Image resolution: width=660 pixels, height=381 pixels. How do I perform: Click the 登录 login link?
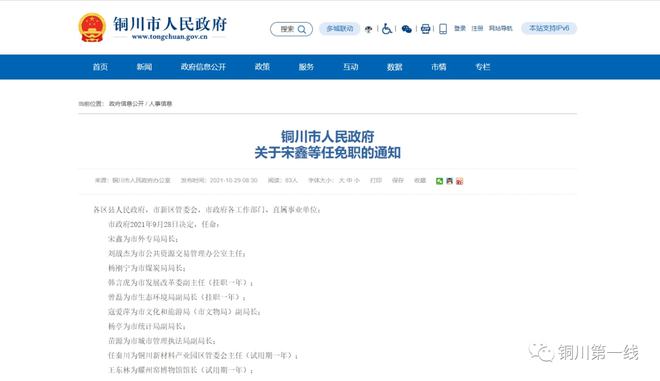[460, 28]
